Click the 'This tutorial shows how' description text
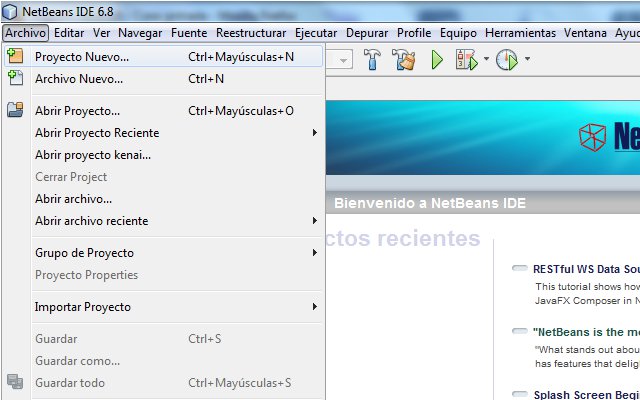Image resolution: width=640 pixels, height=400 pixels. coord(588,287)
